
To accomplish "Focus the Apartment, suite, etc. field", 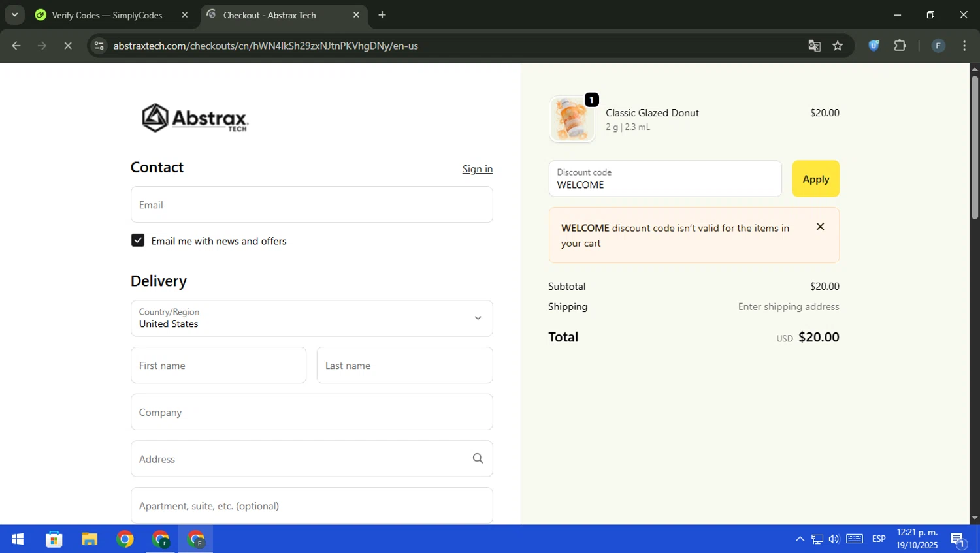I will click(x=312, y=505).
